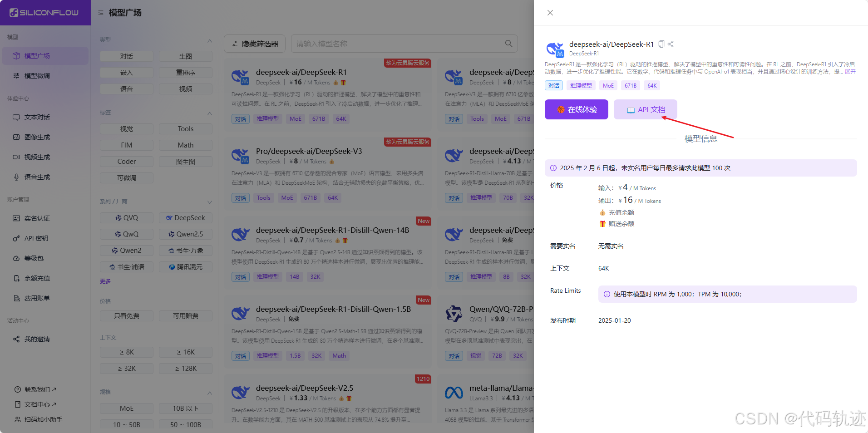Collapse the 标签 filter section

[x=210, y=113]
